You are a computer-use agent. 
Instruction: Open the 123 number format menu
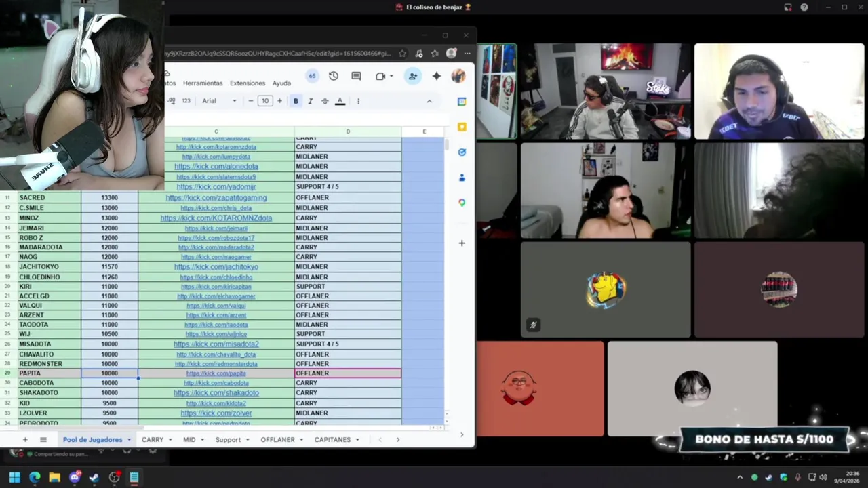186,101
